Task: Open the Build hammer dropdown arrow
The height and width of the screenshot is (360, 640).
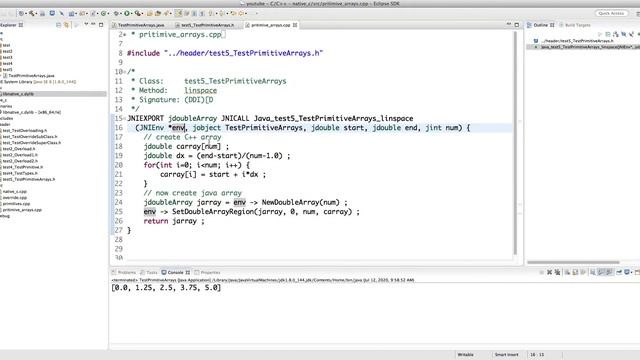Action: click(36, 13)
